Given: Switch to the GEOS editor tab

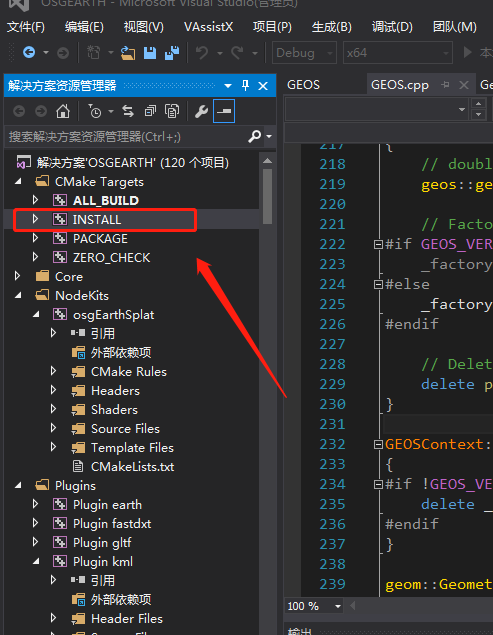Looking at the screenshot, I should (x=303, y=85).
